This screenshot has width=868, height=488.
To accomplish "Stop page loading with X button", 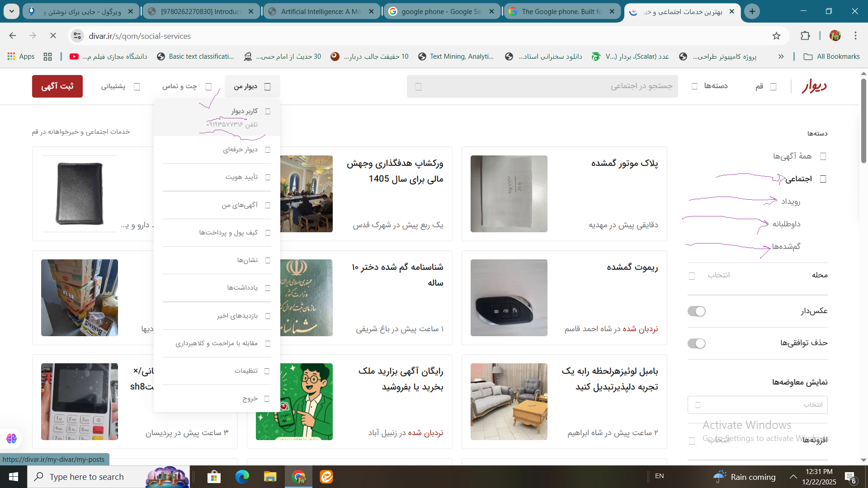I will [x=53, y=36].
